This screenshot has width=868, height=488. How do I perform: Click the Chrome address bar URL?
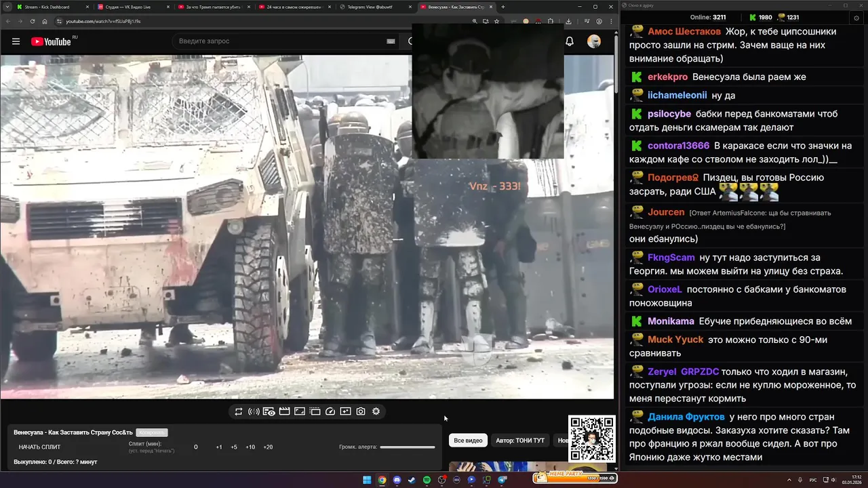104,21
